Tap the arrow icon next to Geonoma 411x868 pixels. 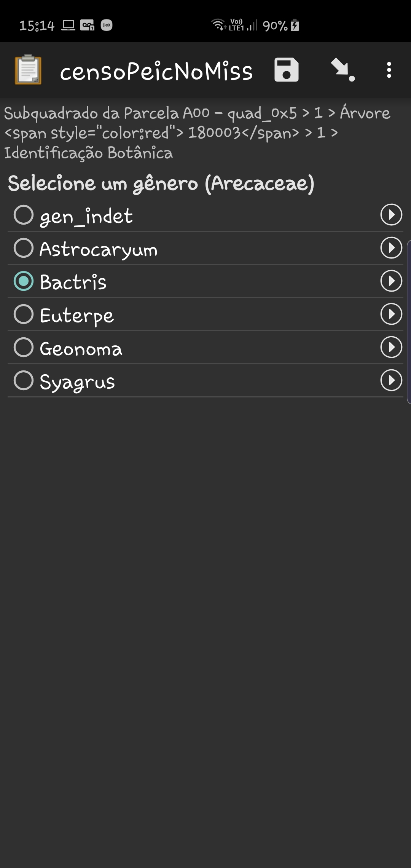tap(391, 347)
